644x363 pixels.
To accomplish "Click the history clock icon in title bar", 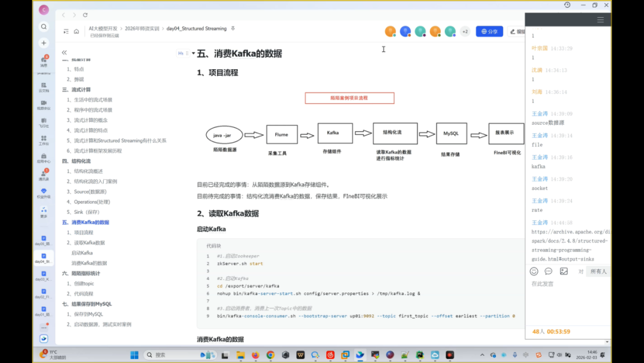I will pyautogui.click(x=567, y=5).
